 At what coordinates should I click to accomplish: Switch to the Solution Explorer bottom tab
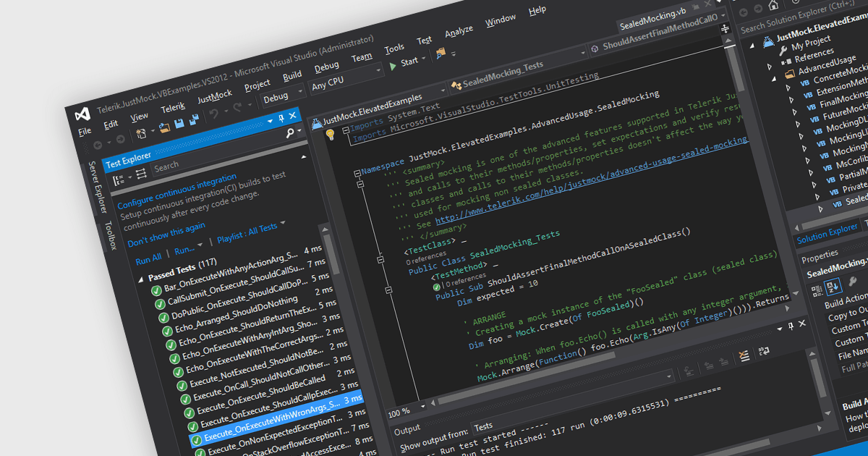pos(827,233)
